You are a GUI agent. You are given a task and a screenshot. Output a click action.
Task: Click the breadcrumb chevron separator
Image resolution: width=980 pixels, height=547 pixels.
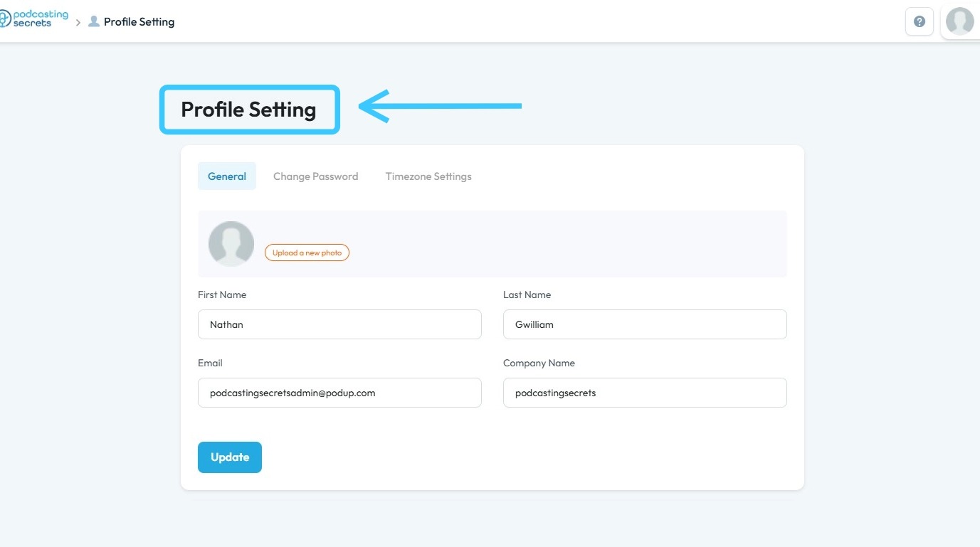78,22
